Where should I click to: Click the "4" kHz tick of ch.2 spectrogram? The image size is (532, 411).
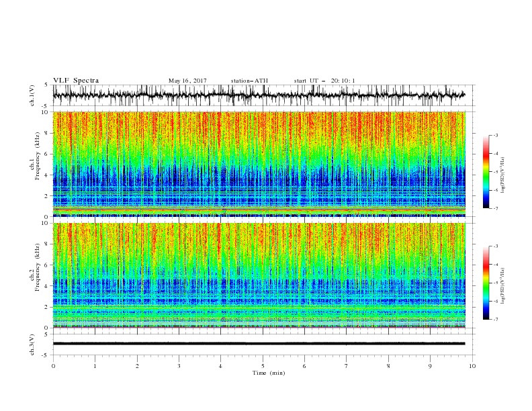coord(46,286)
